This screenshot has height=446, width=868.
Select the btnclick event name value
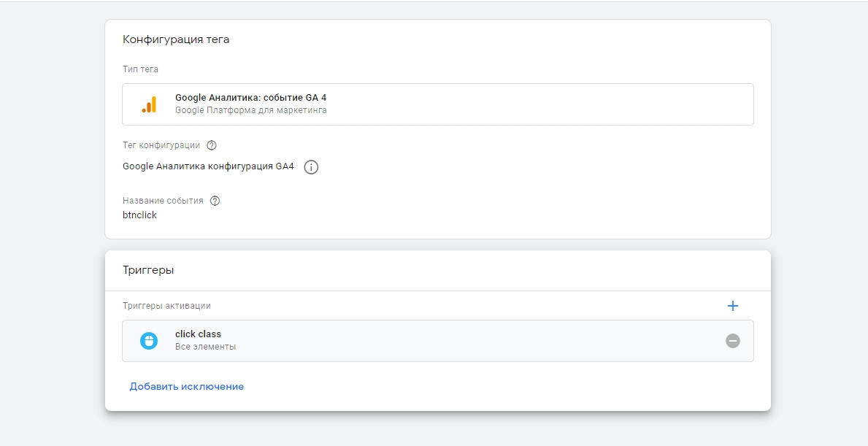(139, 215)
